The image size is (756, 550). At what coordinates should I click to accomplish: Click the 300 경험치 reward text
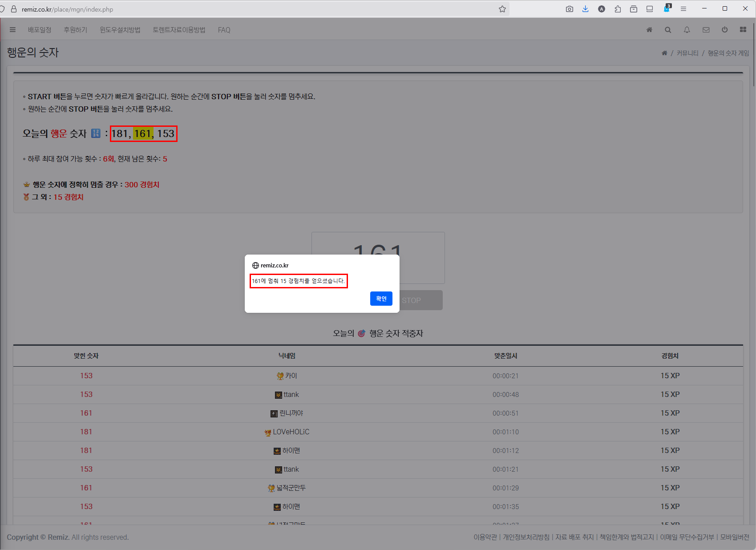coord(142,184)
